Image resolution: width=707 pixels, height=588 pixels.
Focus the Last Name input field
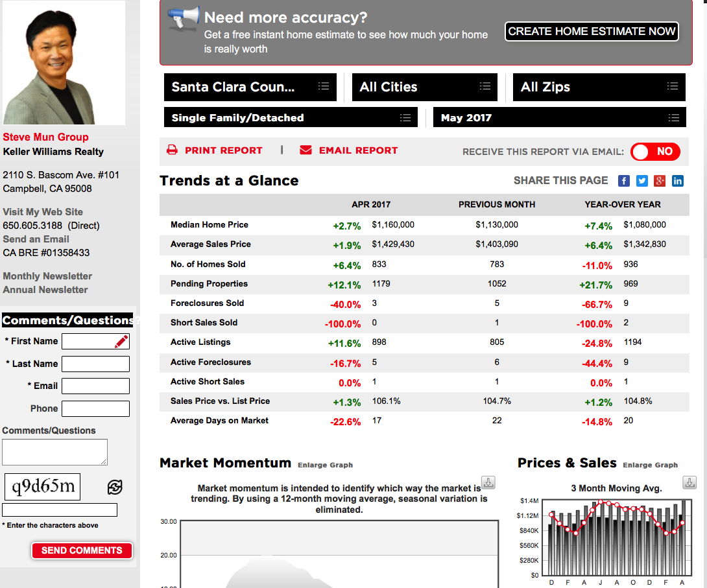point(95,364)
